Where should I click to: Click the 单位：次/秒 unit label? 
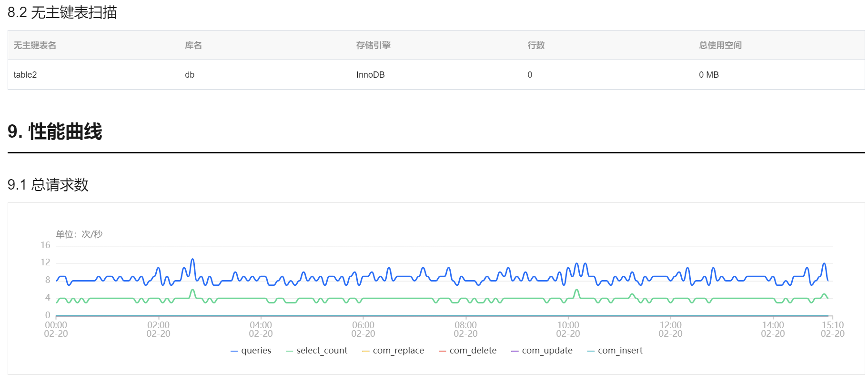click(79, 234)
